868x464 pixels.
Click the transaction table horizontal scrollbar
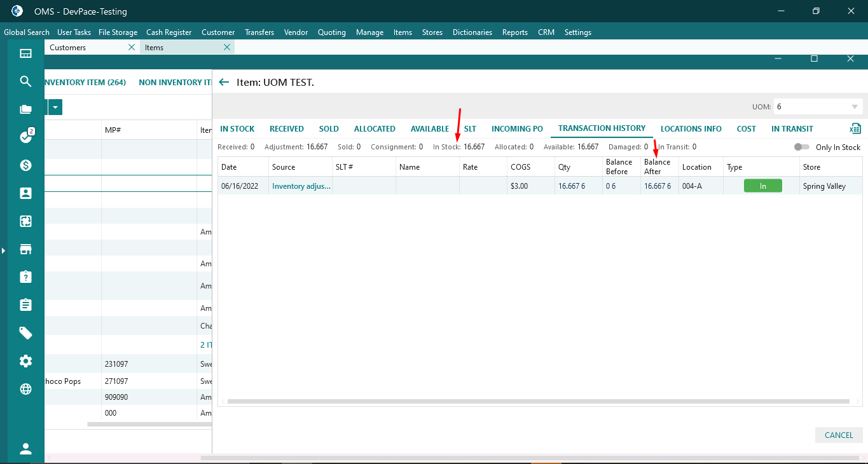(x=537, y=402)
